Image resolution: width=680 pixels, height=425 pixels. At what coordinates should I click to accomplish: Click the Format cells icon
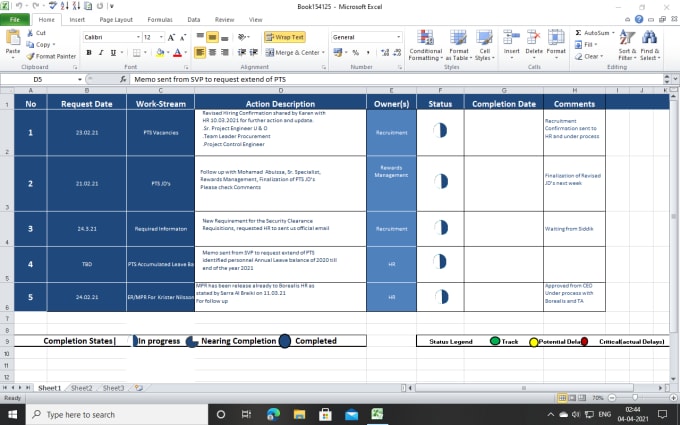pyautogui.click(x=556, y=38)
